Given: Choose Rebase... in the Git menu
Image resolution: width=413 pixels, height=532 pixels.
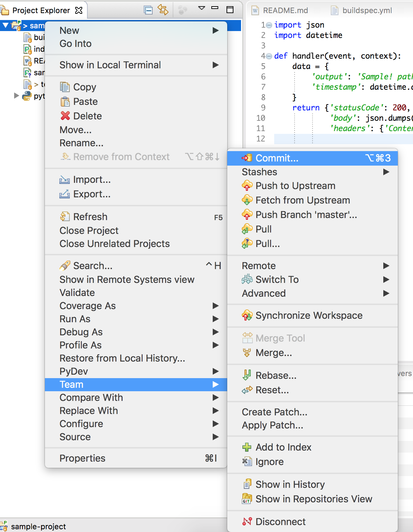Looking at the screenshot, I should click(x=276, y=375).
